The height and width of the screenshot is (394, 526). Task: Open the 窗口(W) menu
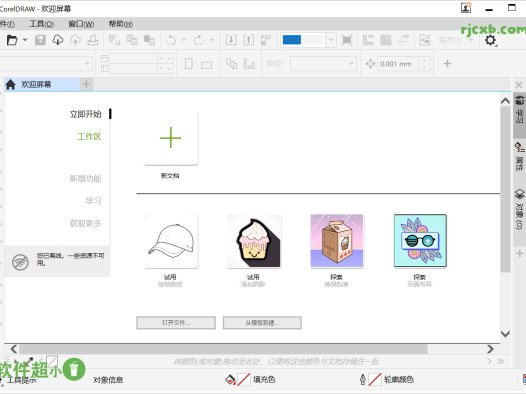tap(81, 24)
